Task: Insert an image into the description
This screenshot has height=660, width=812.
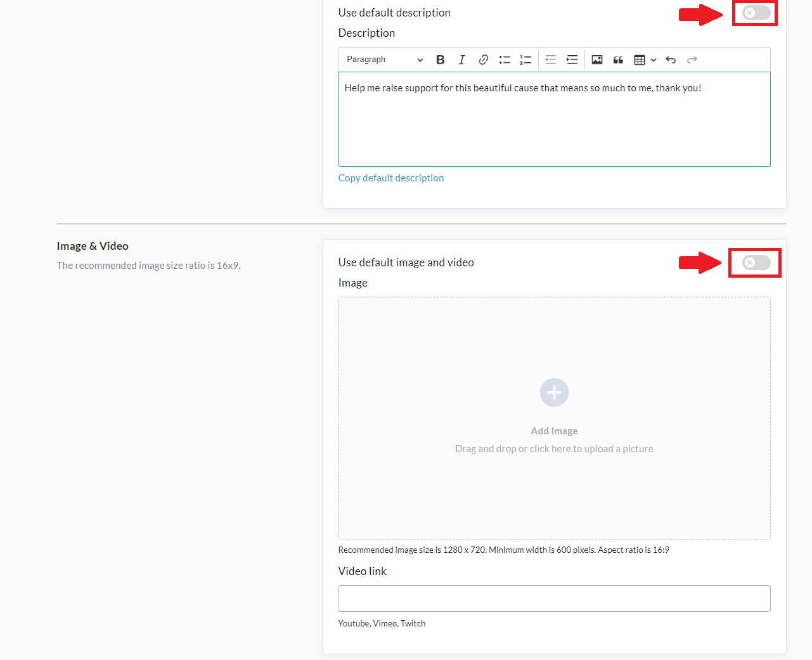Action: pos(597,60)
